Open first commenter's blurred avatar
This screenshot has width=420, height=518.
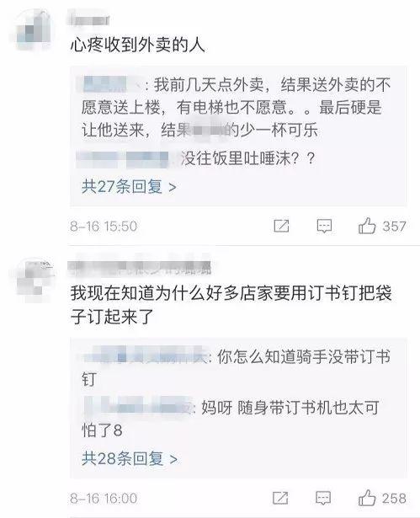pos(34,29)
